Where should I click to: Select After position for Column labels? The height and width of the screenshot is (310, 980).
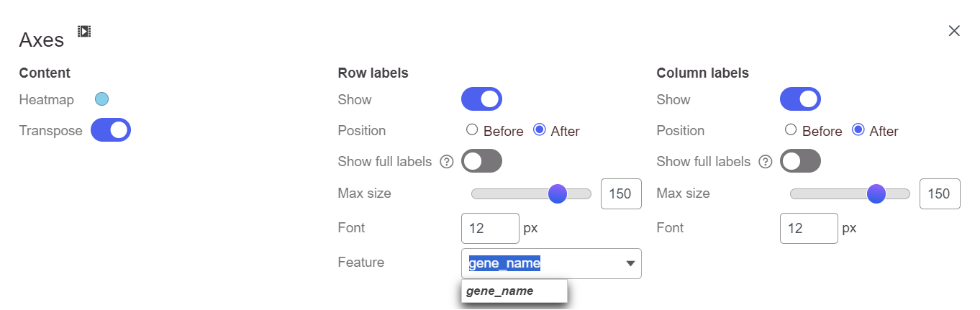click(x=858, y=130)
